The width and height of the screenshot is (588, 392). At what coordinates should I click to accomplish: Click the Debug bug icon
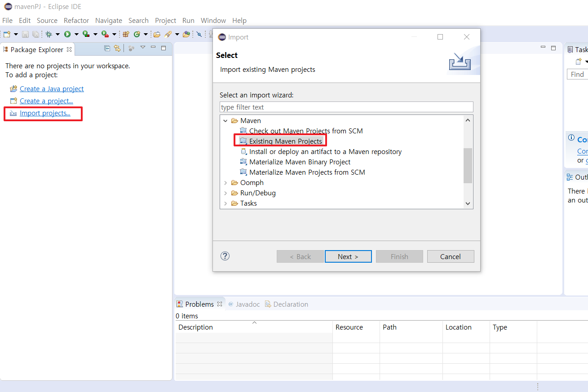click(x=49, y=34)
